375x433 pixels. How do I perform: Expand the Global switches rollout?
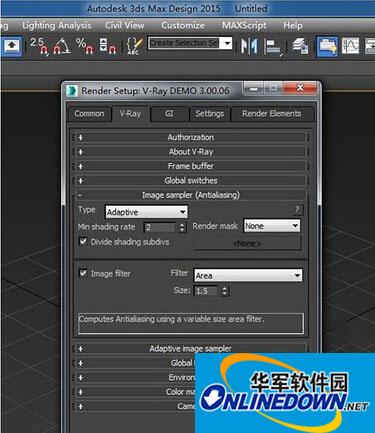(x=191, y=180)
